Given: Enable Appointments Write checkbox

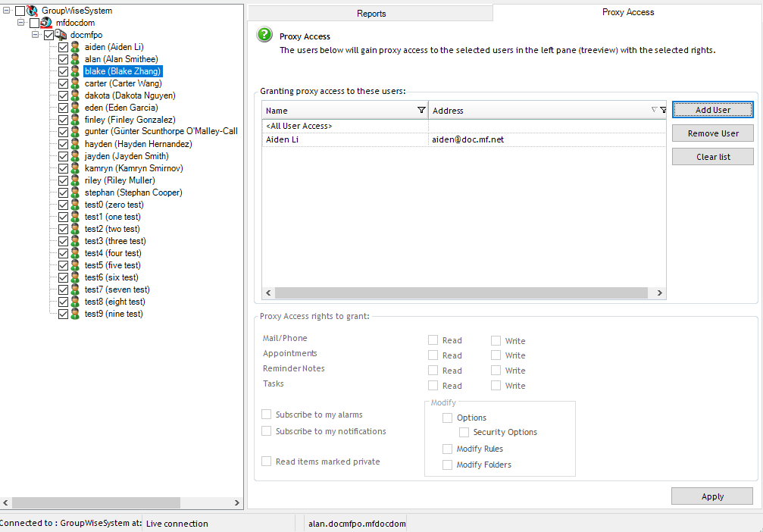Looking at the screenshot, I should coord(496,355).
